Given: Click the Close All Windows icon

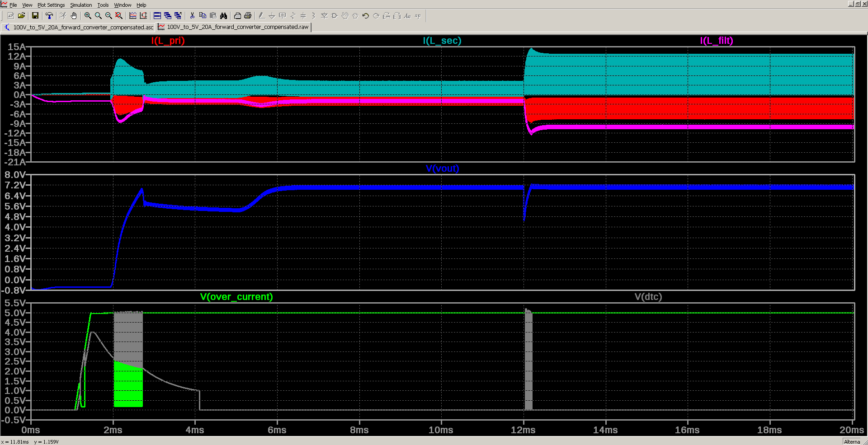Looking at the screenshot, I should click(178, 16).
